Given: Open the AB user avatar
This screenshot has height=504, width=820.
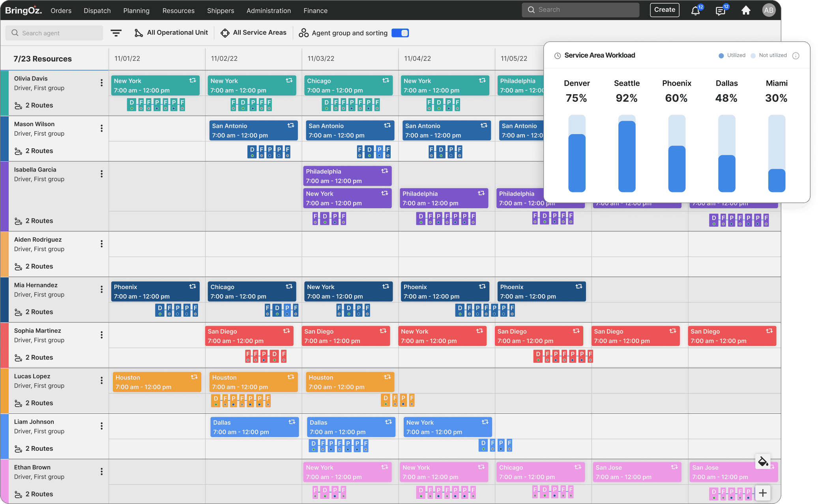Looking at the screenshot, I should 768,10.
